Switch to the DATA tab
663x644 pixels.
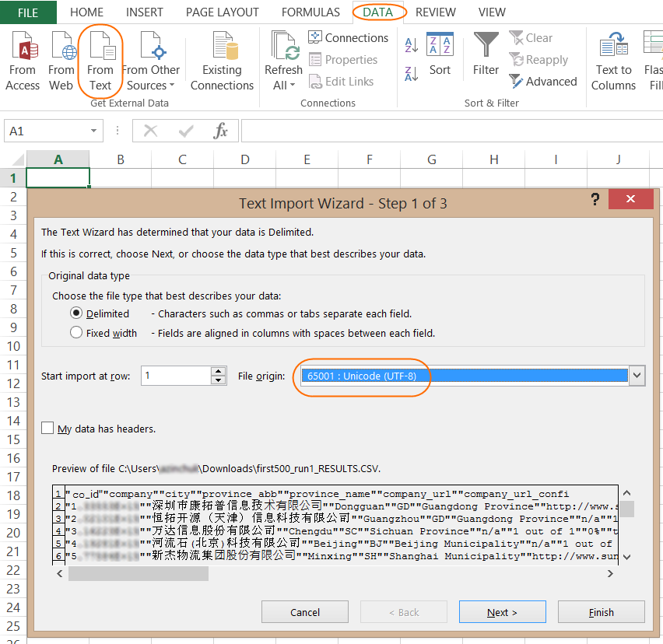[378, 12]
